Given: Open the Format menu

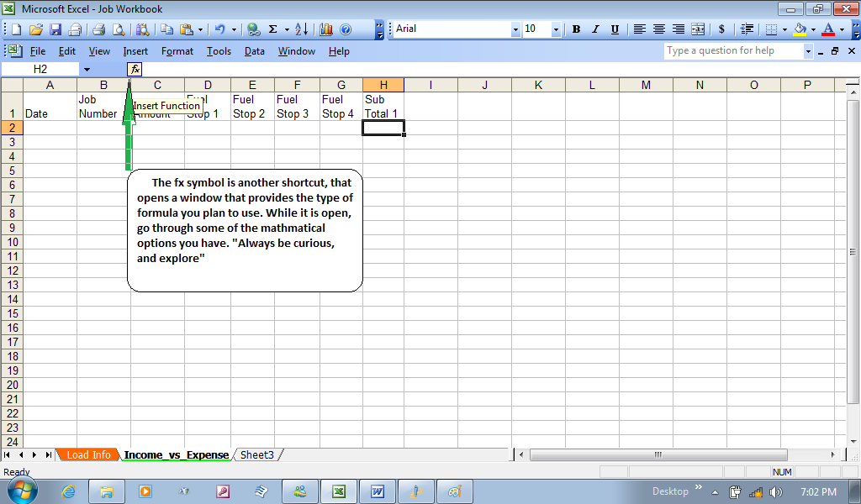Looking at the screenshot, I should point(177,51).
